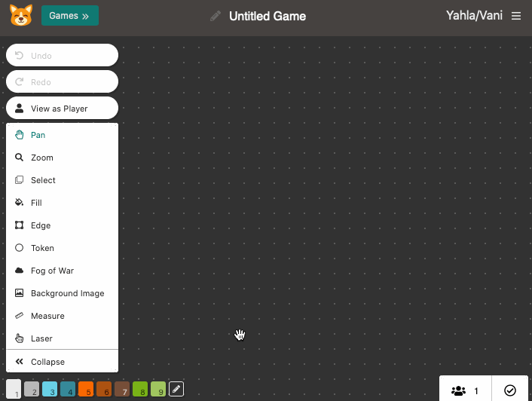
Task: Click the Redo arrow icon
Action: point(20,81)
